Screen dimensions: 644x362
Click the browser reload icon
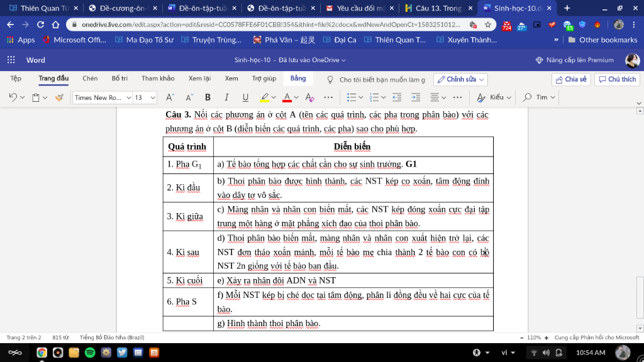point(40,25)
